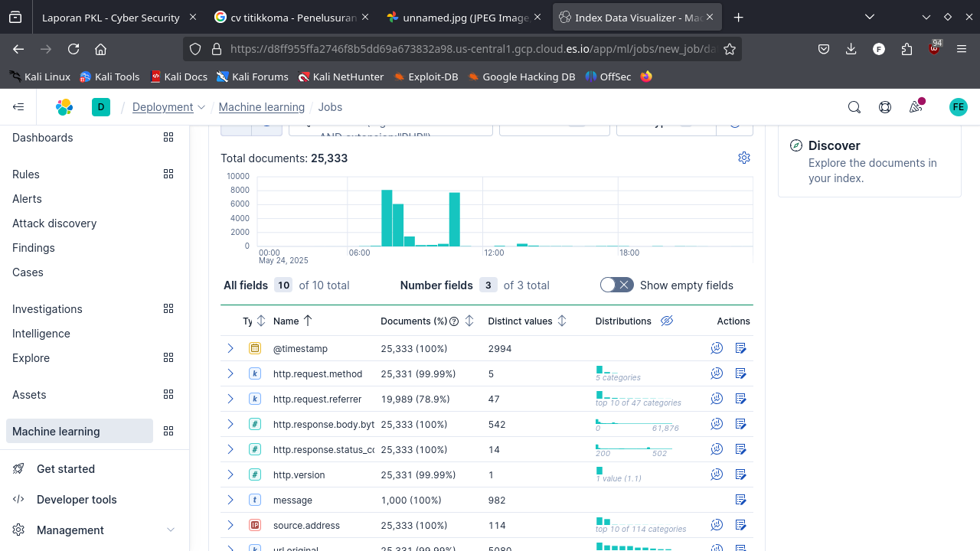Toggle Show empty fields switch
980x551 pixels.
pyautogui.click(x=616, y=285)
